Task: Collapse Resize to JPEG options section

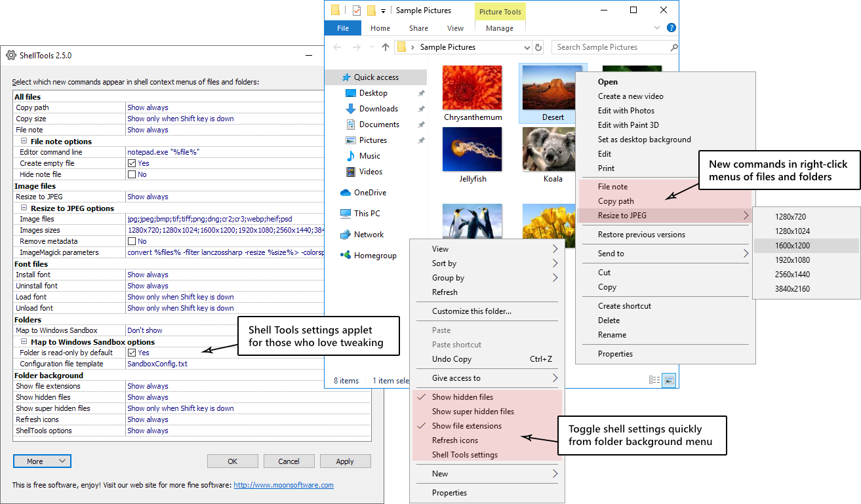Action: pos(24,208)
